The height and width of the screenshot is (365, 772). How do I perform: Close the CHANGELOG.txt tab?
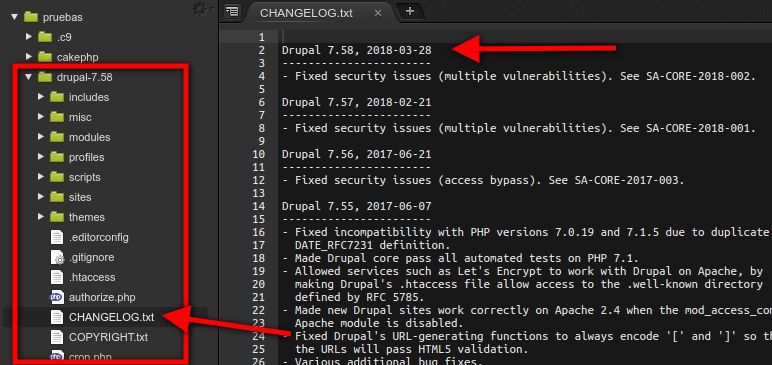[x=378, y=13]
